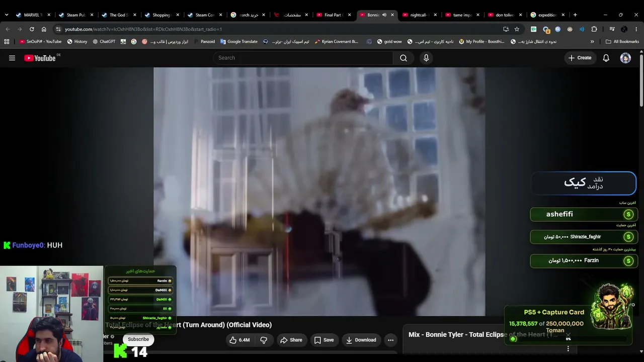Open the browser home page
The width and height of the screenshot is (644, 362).
pos(44,29)
